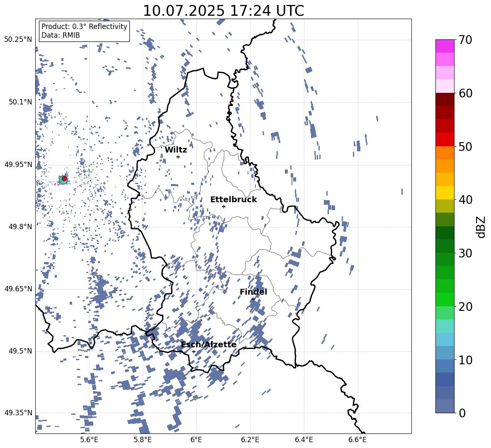Click the Product: 0.3° Reflectivity text
Image resolution: width=491 pixels, height=448 pixels.
(x=84, y=27)
